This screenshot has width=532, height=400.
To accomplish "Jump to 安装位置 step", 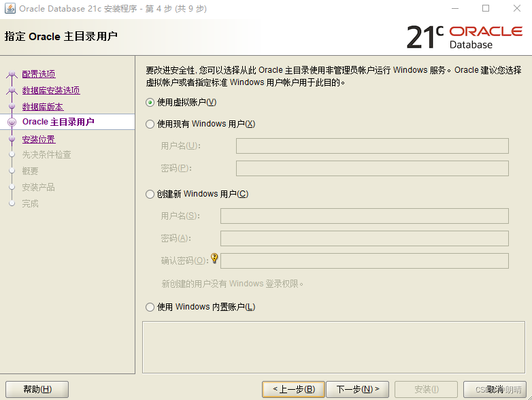I will point(39,139).
